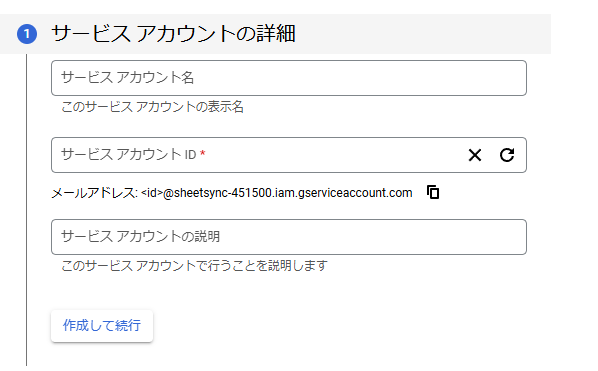The width and height of the screenshot is (598, 371).
Task: Click the sheetsync-451500 email address text
Action: coord(276,193)
